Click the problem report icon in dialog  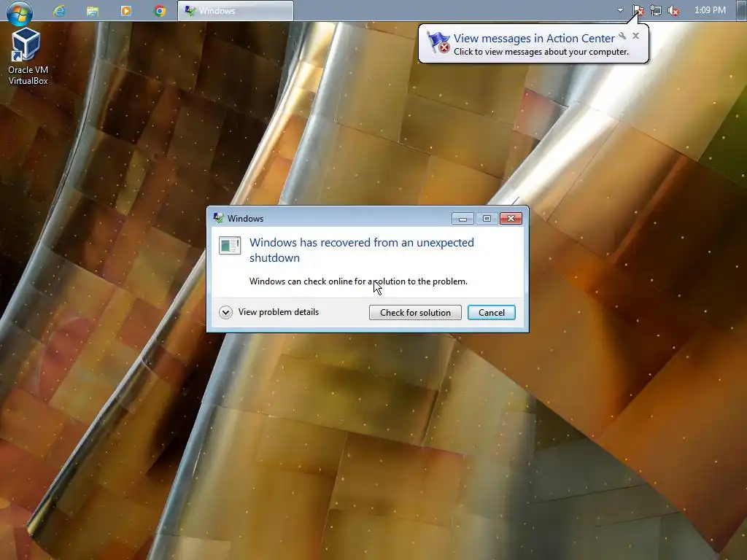(230, 246)
